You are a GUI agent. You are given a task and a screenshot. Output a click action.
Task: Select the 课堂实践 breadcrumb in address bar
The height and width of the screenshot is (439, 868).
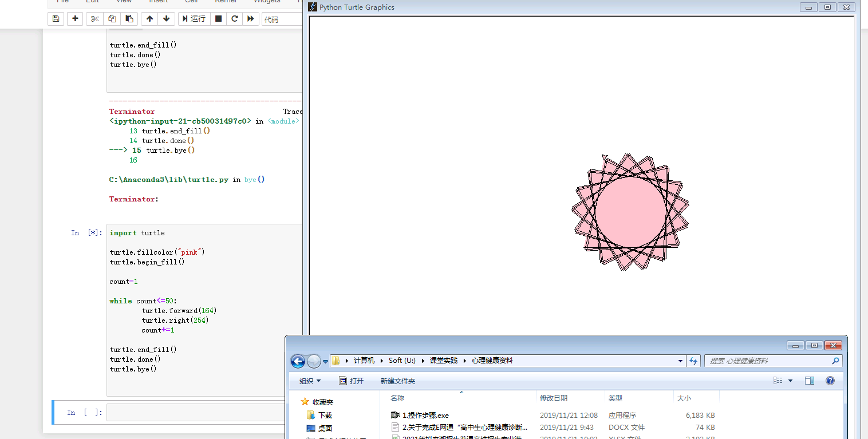tap(443, 361)
